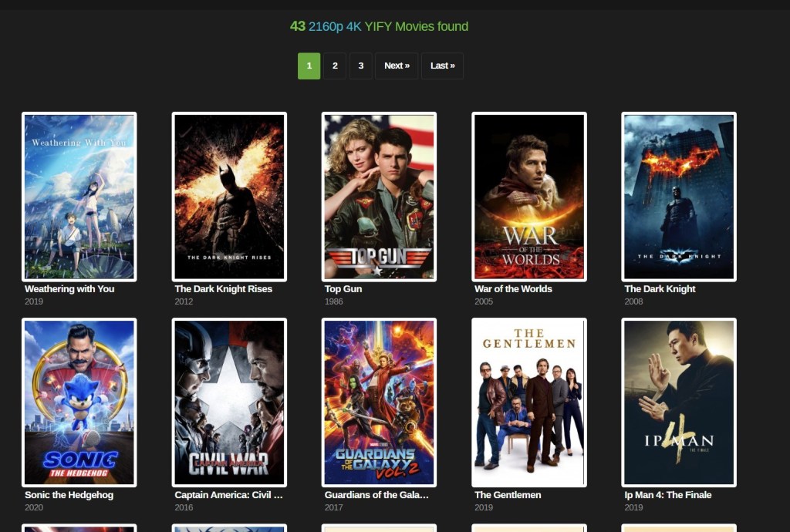Select the Top Gun movie poster
The image size is (790, 532).
pos(379,197)
